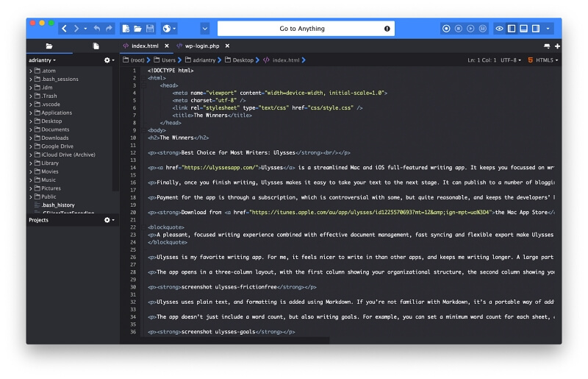Stop macro recording
This screenshot has width=588, height=379.
click(458, 29)
